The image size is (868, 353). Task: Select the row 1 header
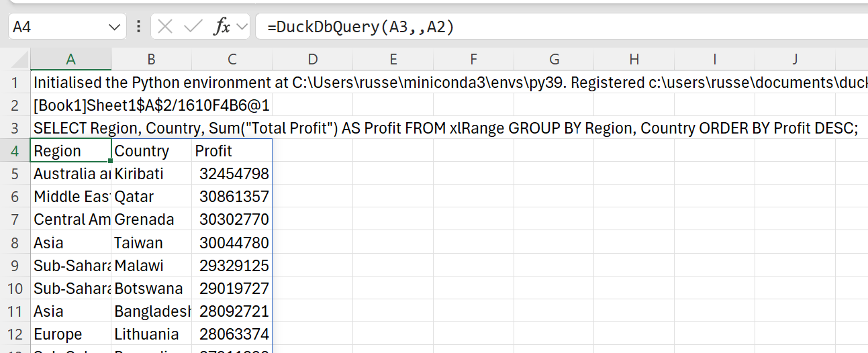tap(15, 83)
